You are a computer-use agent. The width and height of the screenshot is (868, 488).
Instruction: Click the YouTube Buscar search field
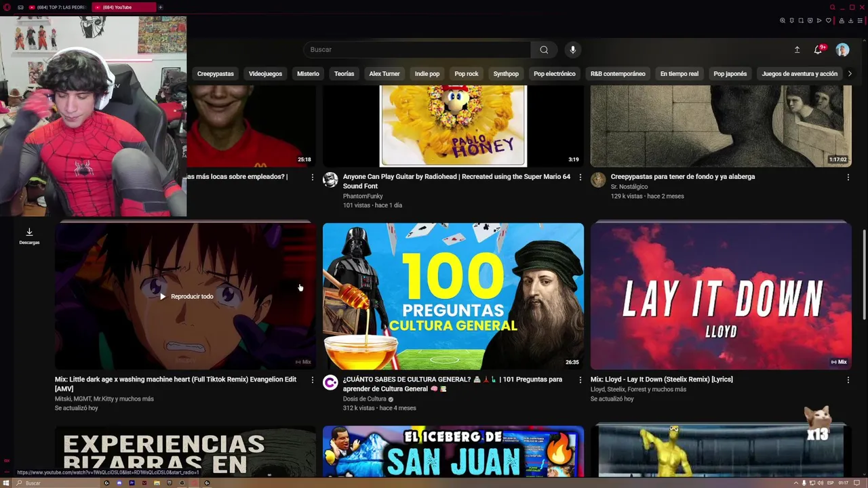[x=417, y=49]
